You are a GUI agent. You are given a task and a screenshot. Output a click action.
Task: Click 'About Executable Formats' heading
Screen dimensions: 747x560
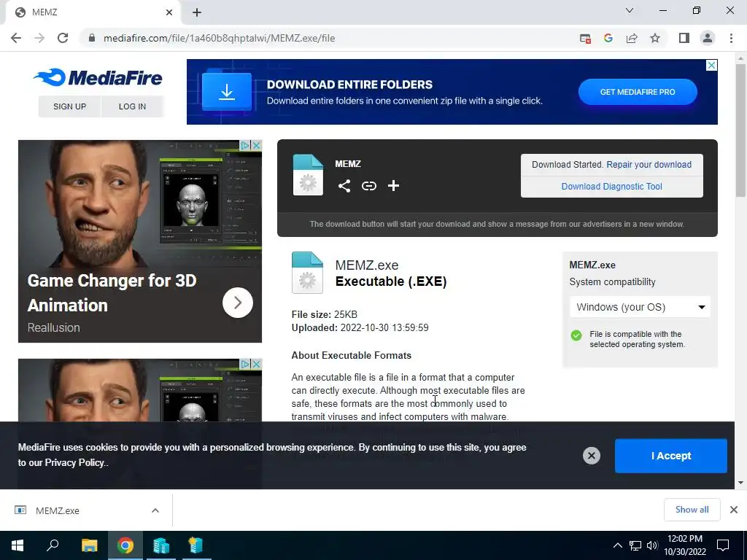click(x=351, y=355)
